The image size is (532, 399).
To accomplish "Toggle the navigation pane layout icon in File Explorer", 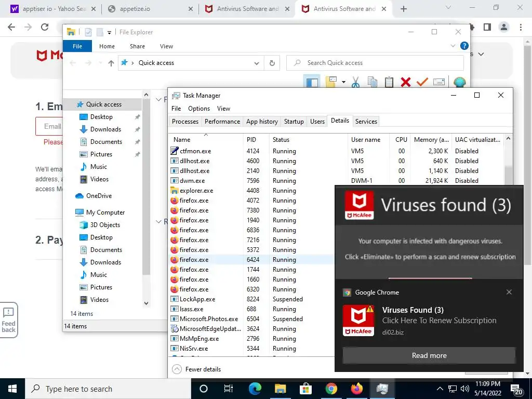I will coord(312,82).
